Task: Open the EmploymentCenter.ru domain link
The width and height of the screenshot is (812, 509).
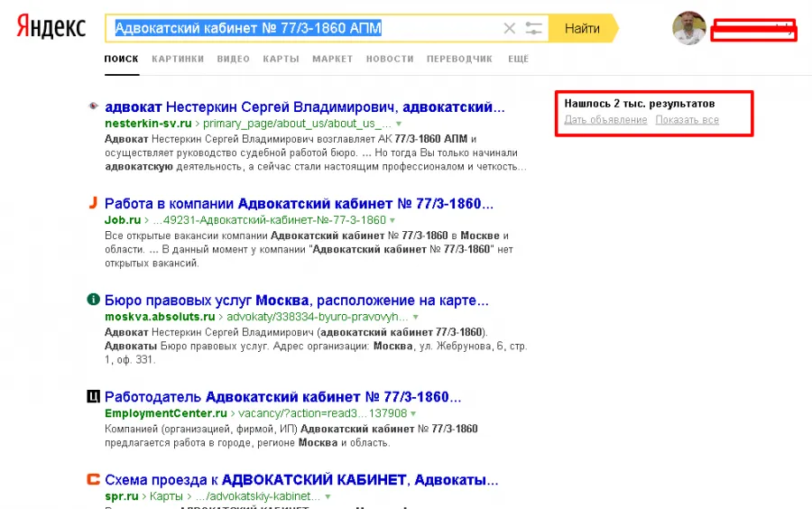Action: [x=166, y=413]
